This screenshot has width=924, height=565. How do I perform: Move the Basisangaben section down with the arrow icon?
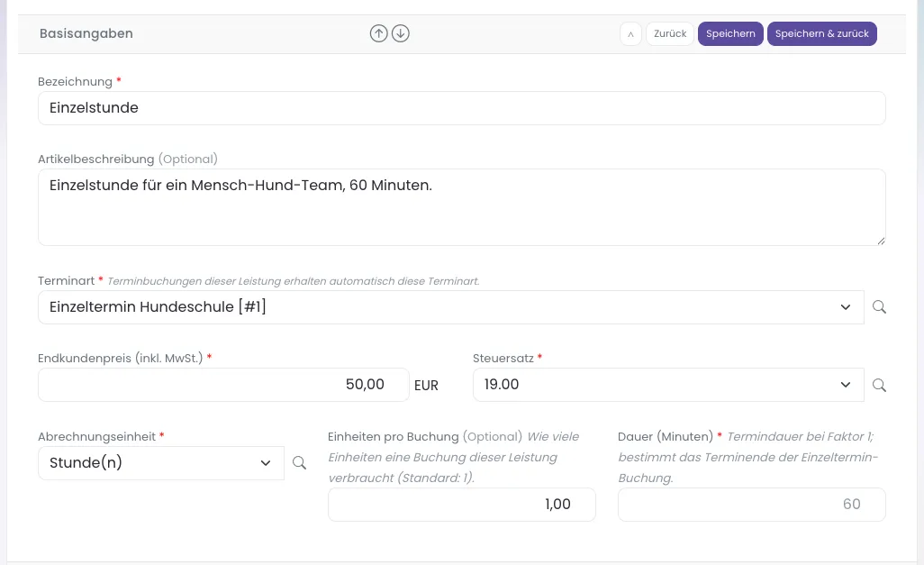(401, 33)
